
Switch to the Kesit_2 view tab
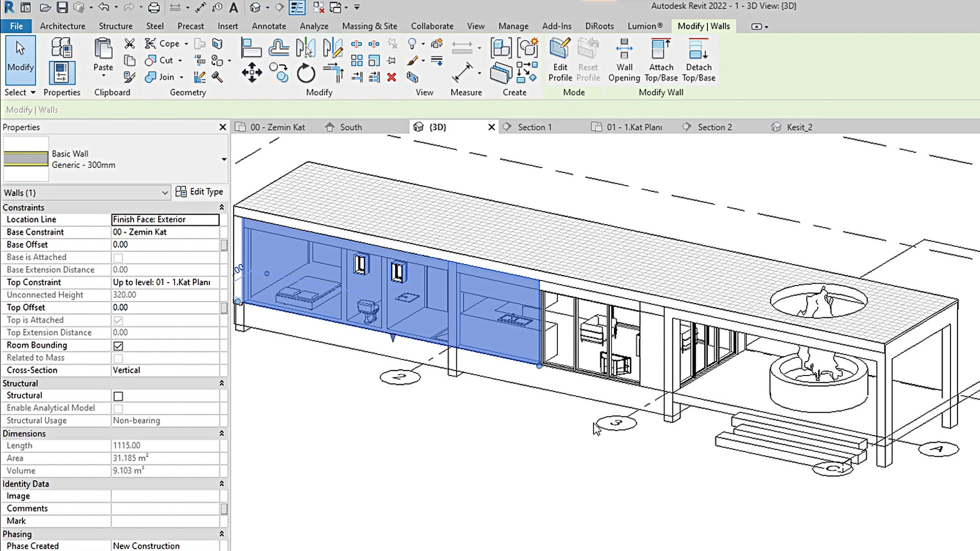pyautogui.click(x=799, y=127)
